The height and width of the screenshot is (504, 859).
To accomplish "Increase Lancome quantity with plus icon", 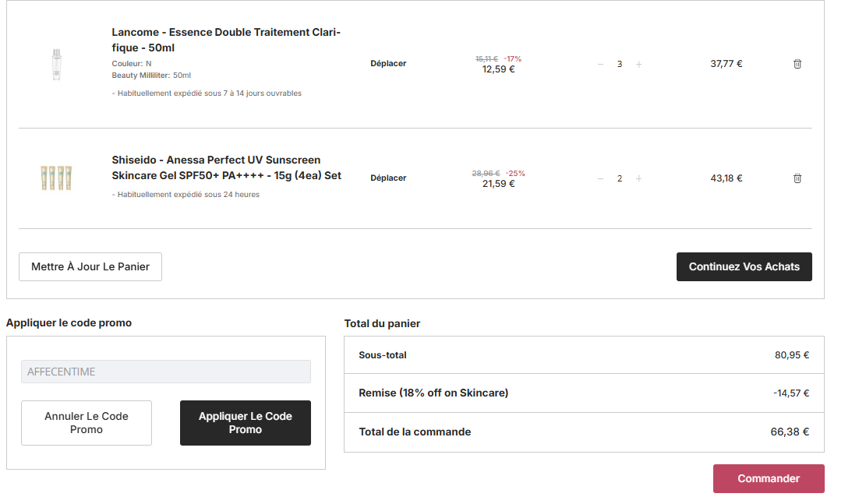I will 638,64.
